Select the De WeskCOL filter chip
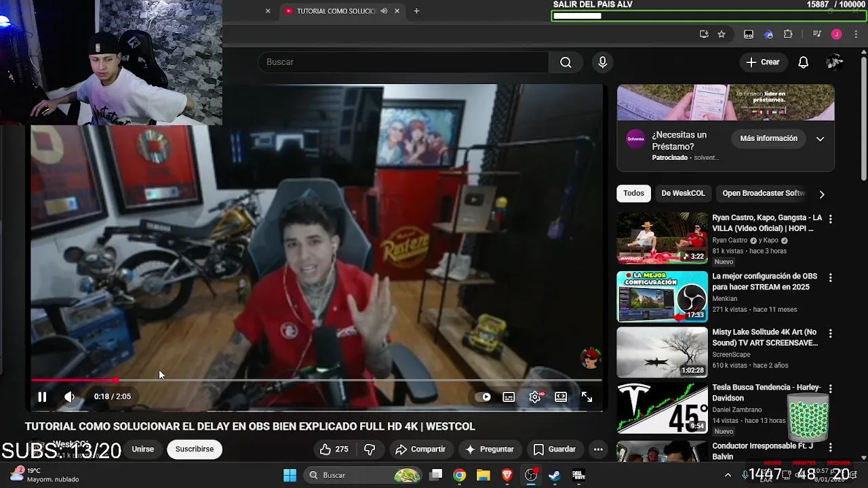Viewport: 868px width, 488px height. pyautogui.click(x=683, y=193)
